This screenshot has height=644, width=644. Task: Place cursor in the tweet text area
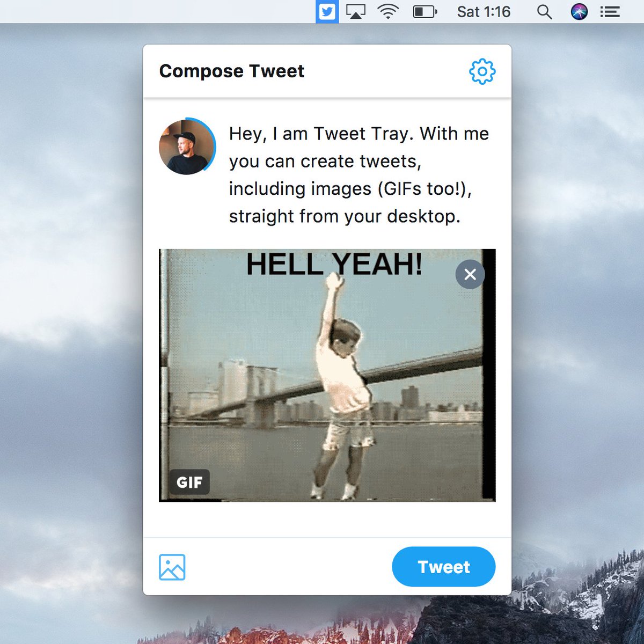tap(359, 175)
